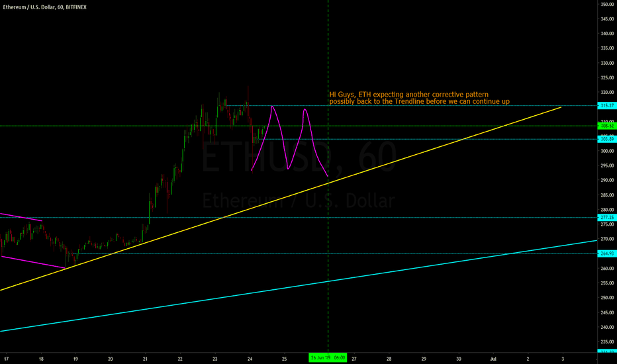Click the 235.00 value on price axis
This screenshot has height=364, width=617.
coord(607,342)
